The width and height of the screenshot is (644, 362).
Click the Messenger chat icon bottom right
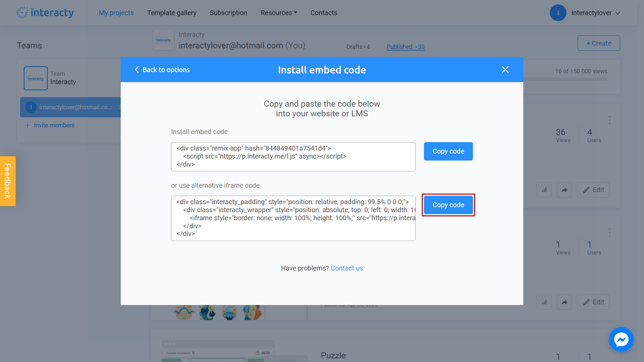point(622,340)
